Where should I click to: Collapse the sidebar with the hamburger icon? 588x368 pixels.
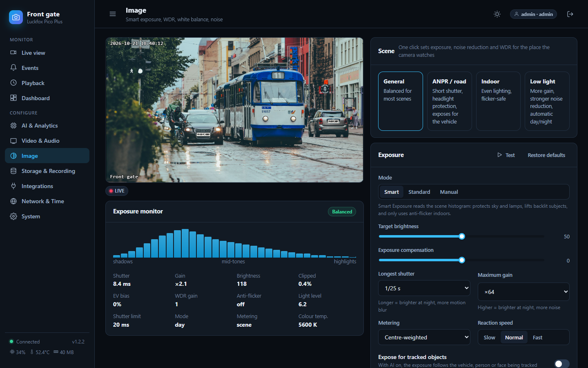click(x=113, y=14)
